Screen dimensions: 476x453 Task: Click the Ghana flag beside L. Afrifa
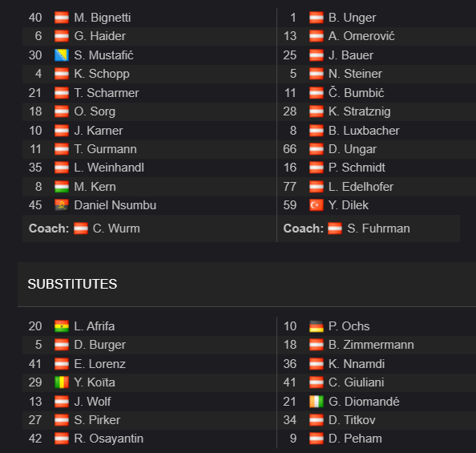pos(62,326)
